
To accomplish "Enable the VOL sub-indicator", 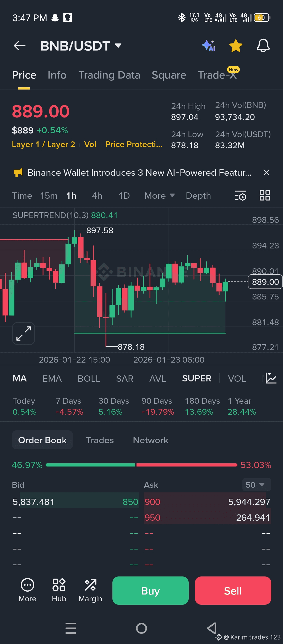I will [237, 378].
